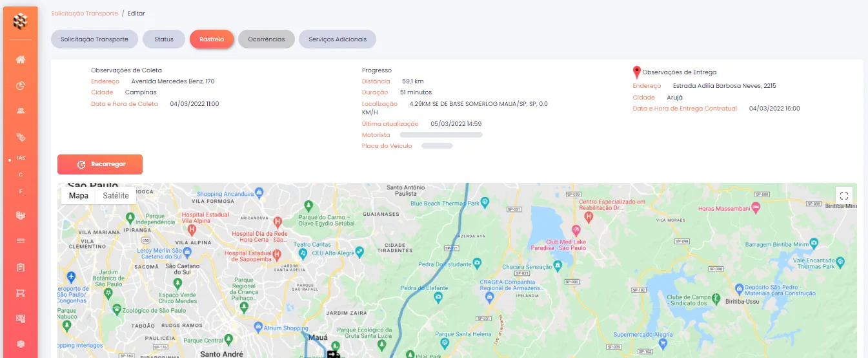Click the Avenida Mercedes Benz, 170 address

coord(173,81)
